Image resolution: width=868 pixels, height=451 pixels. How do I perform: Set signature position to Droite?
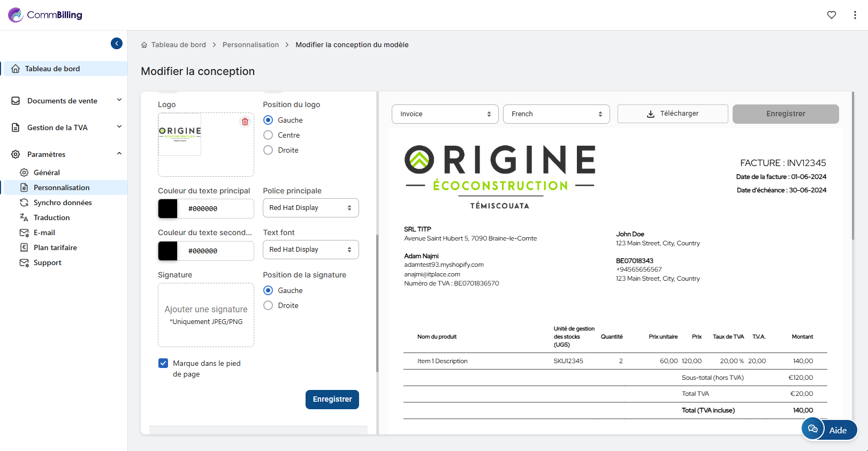tap(268, 305)
